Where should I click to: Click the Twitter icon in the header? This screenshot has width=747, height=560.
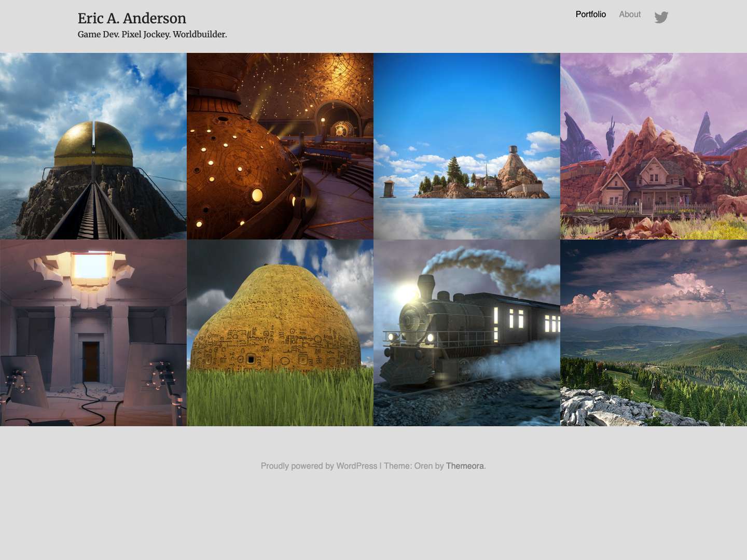point(661,17)
